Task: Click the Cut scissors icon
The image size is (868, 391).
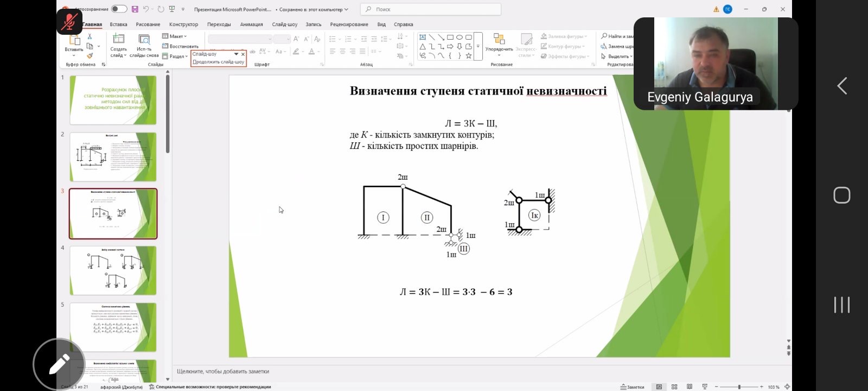Action: pos(90,36)
